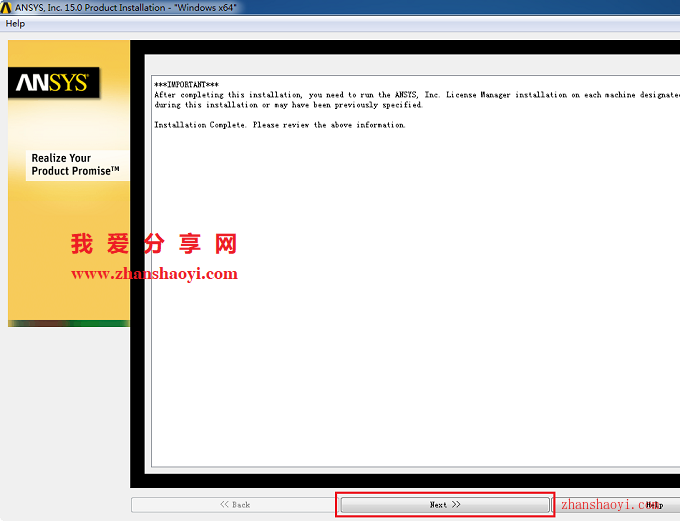
Task: Click the Next >> button
Action: [x=445, y=505]
